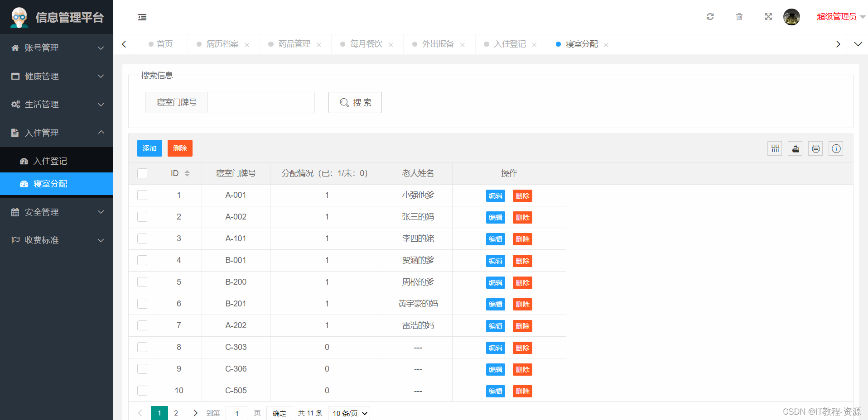Screen dimensions: 868x420
Task: Delete the row for B-200
Action: pos(522,282)
